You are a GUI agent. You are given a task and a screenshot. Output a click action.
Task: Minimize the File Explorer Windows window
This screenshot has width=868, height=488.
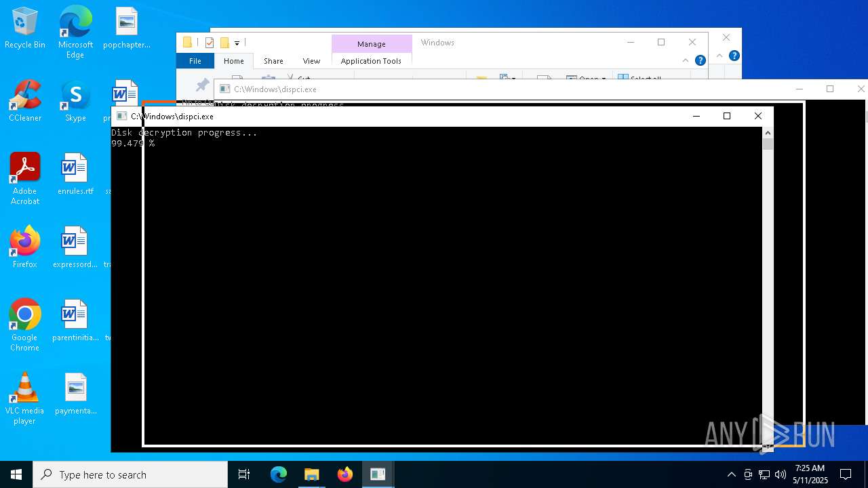[x=631, y=42]
